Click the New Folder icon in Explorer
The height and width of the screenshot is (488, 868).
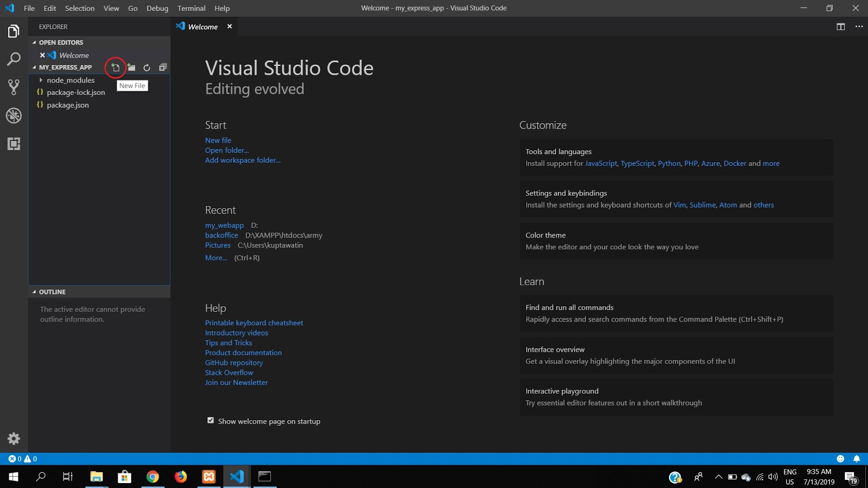(x=131, y=67)
